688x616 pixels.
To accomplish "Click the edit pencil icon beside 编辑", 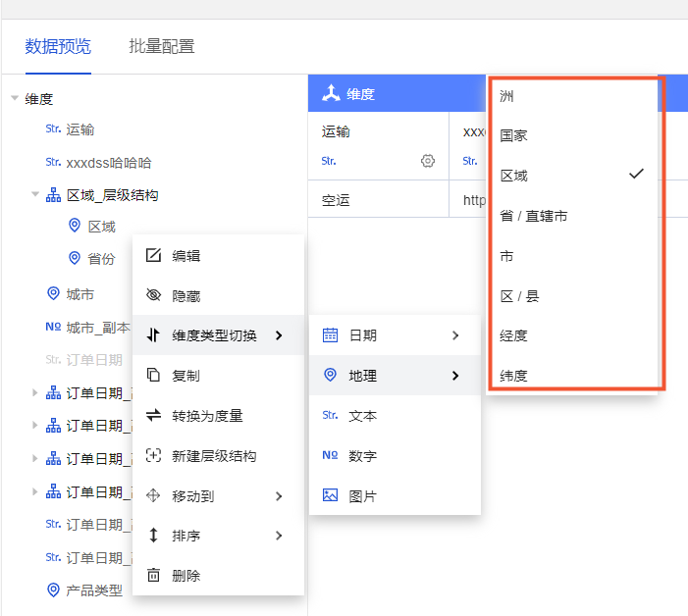I will click(153, 256).
